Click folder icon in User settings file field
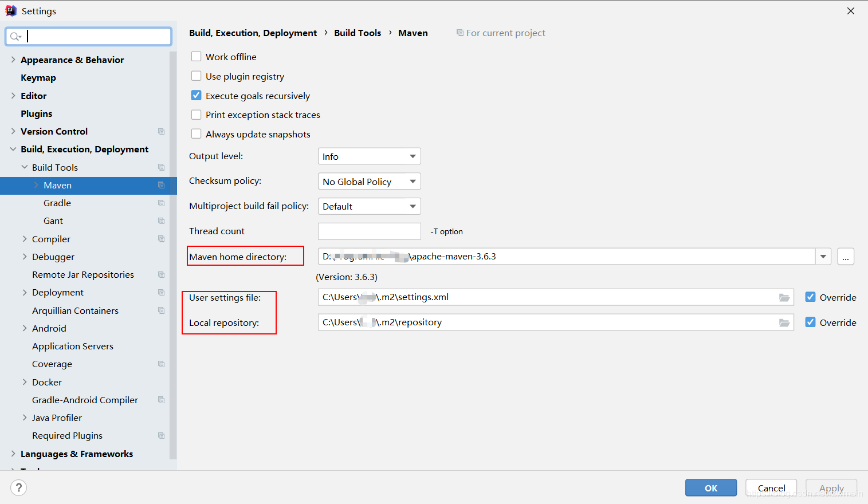Screen dimensions: 868x504 [784, 297]
